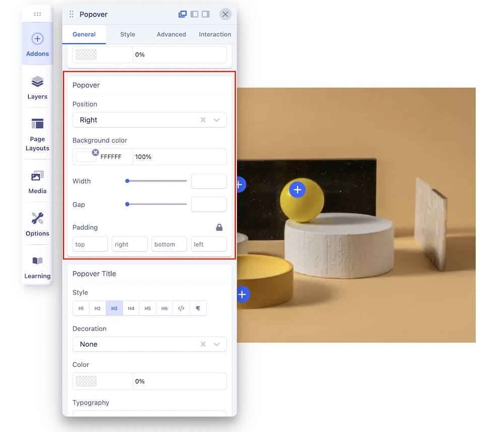Click the popover marker on yellow ball
Screen dimensions: 504x432
click(x=297, y=190)
